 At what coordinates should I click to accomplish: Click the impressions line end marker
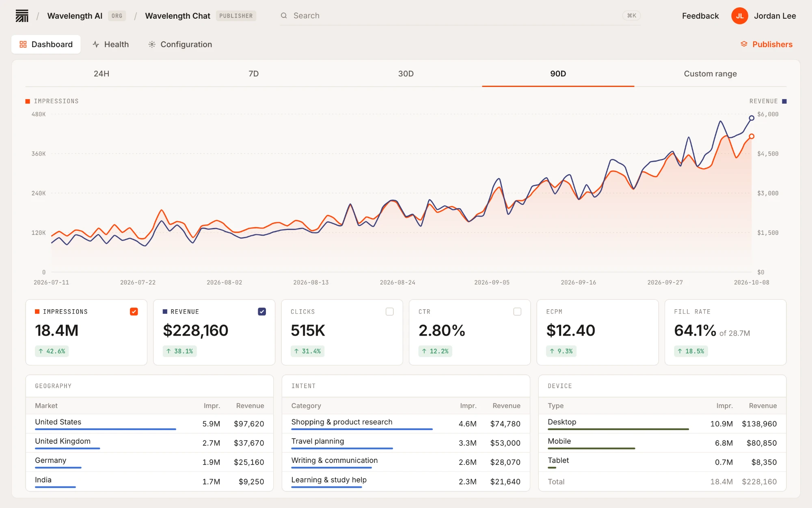pyautogui.click(x=752, y=136)
